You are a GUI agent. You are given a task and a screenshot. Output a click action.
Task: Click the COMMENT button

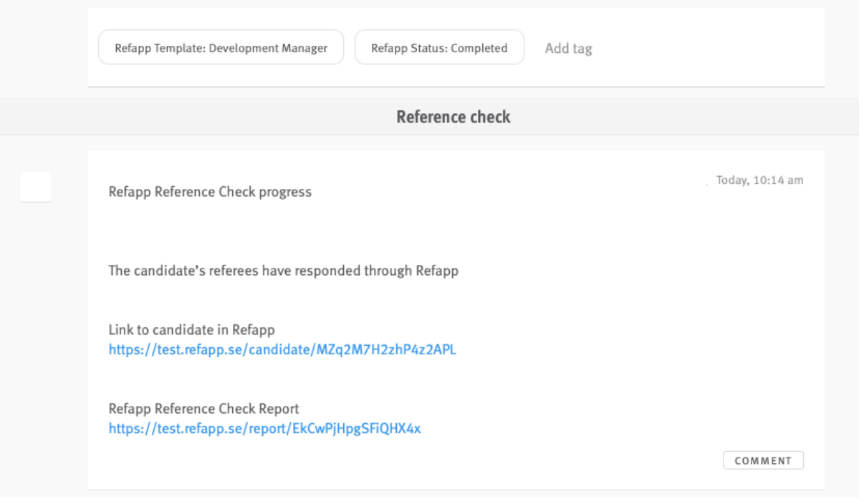(x=764, y=460)
